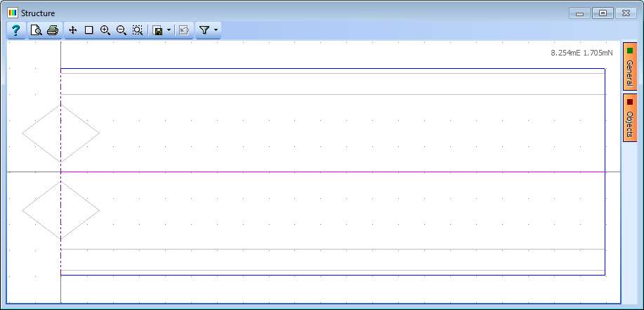
Task: Close the Structure window
Action: click(626, 13)
